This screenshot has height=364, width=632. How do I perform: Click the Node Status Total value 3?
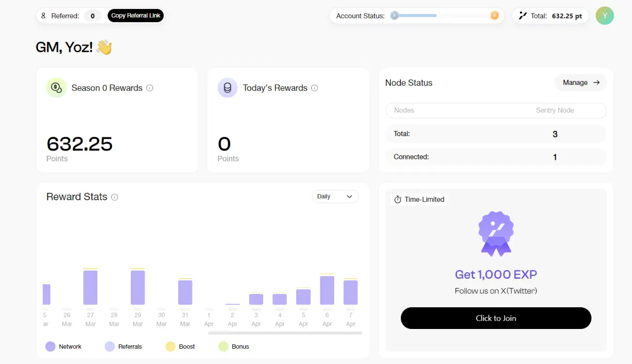click(555, 134)
